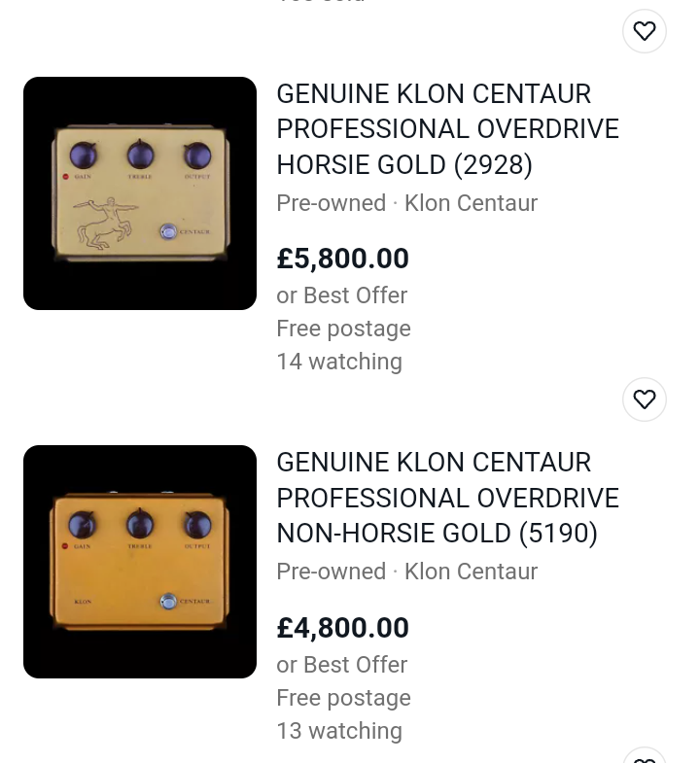Click the "13 watching" text
Image resolution: width=700 pixels, height=763 pixels.
(338, 731)
